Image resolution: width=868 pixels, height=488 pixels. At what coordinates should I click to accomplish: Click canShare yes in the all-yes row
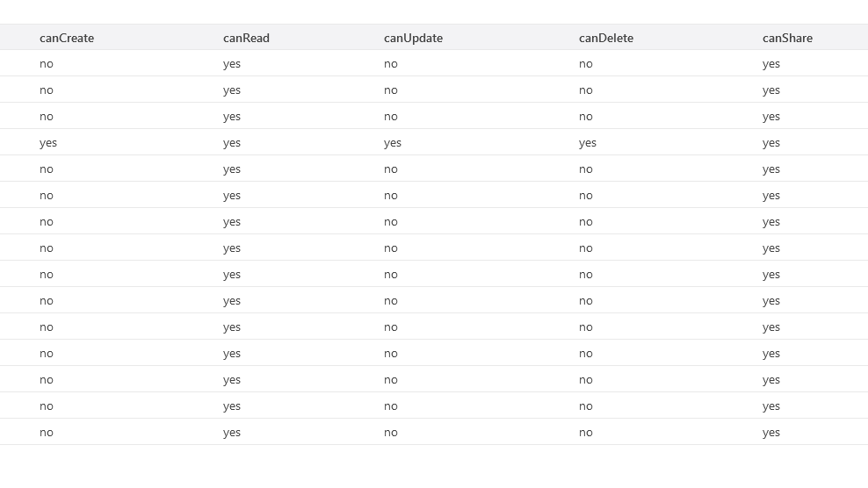[770, 143]
